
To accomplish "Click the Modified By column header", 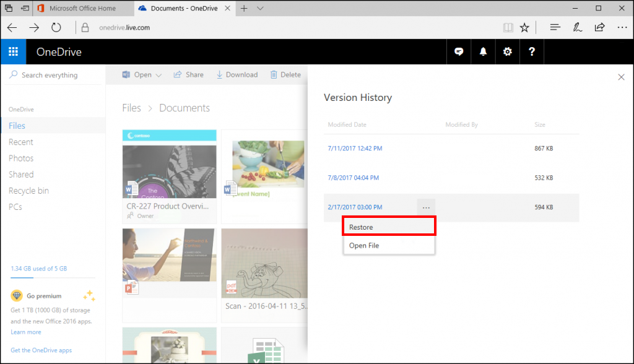I will [x=461, y=124].
